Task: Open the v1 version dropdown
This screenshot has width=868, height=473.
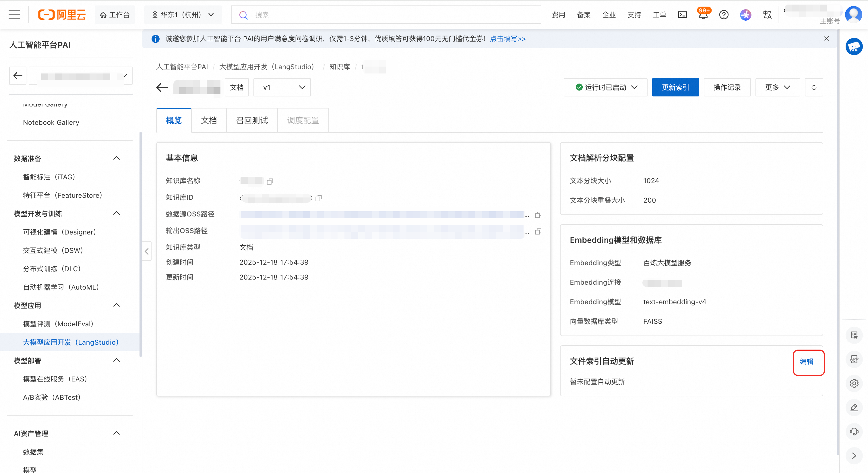Action: (x=282, y=88)
